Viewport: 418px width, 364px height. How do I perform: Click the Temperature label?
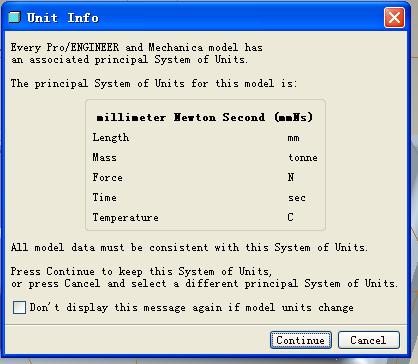pyautogui.click(x=125, y=217)
